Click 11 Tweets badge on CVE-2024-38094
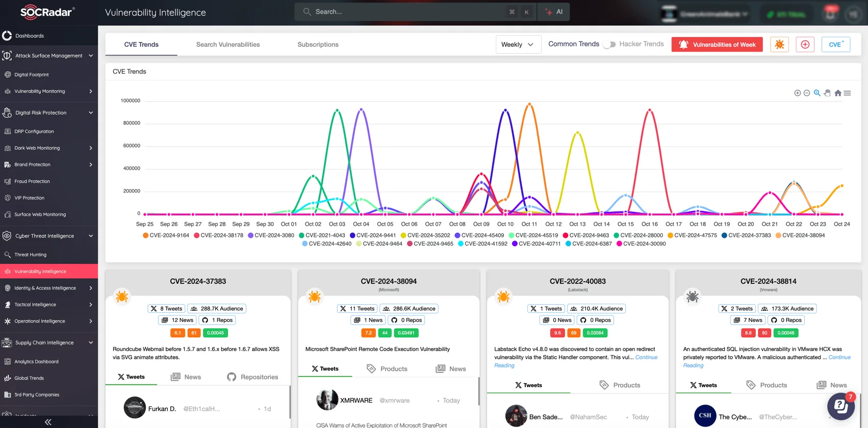The height and width of the screenshot is (428, 868). (x=357, y=308)
